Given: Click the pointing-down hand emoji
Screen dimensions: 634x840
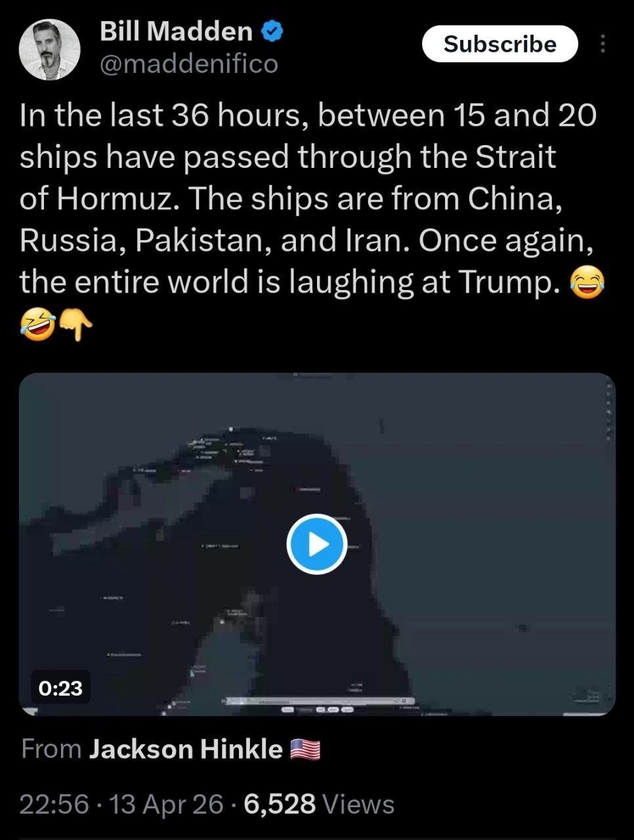Looking at the screenshot, I should 76,325.
